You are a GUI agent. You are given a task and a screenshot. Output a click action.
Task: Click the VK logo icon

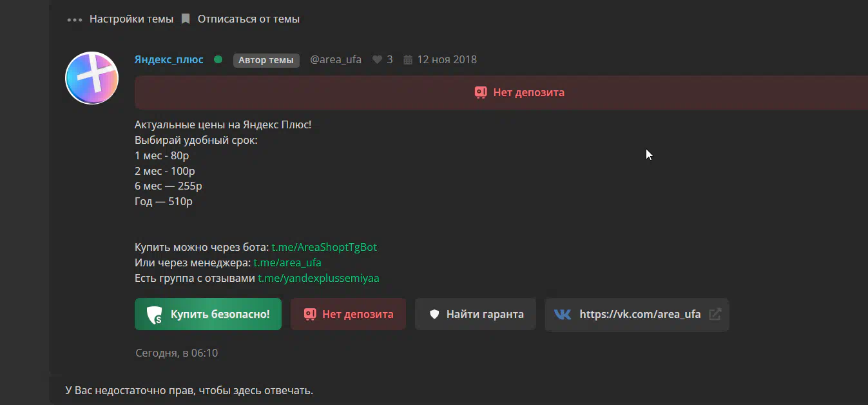563,314
